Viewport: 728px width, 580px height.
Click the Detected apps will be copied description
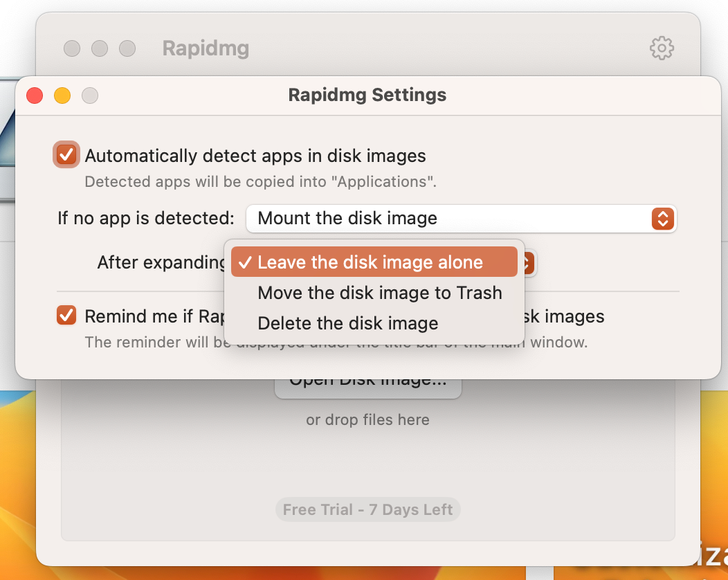(260, 181)
